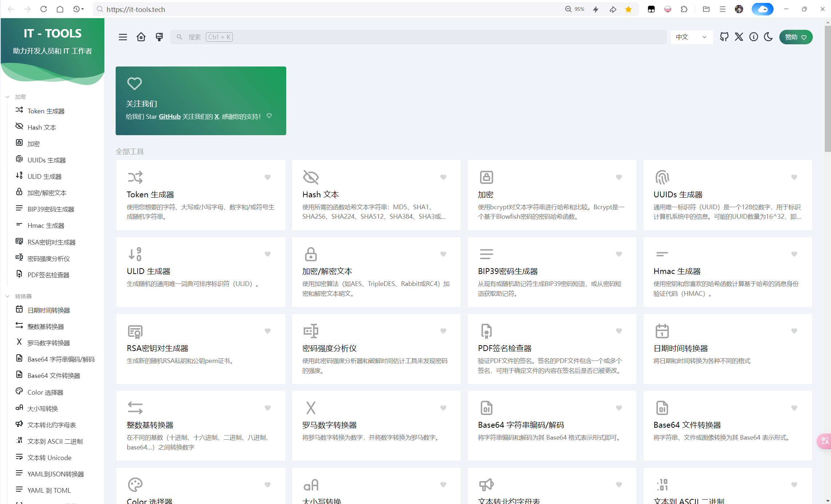Toggle dark mode with moon icon
831x504 pixels.
[768, 37]
